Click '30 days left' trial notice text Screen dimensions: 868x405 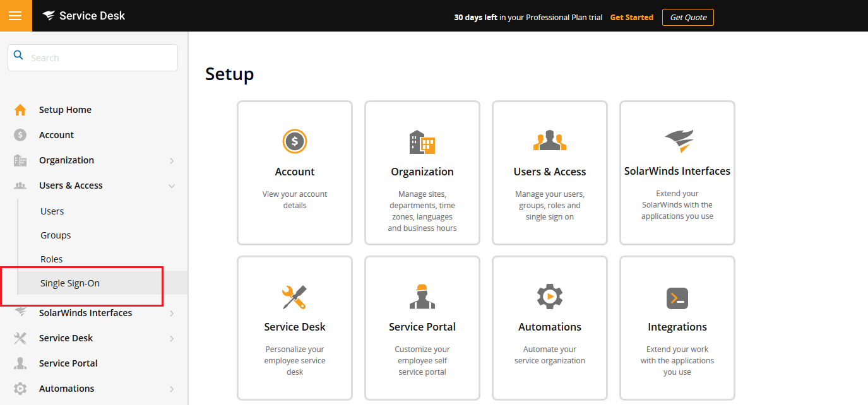click(x=476, y=18)
